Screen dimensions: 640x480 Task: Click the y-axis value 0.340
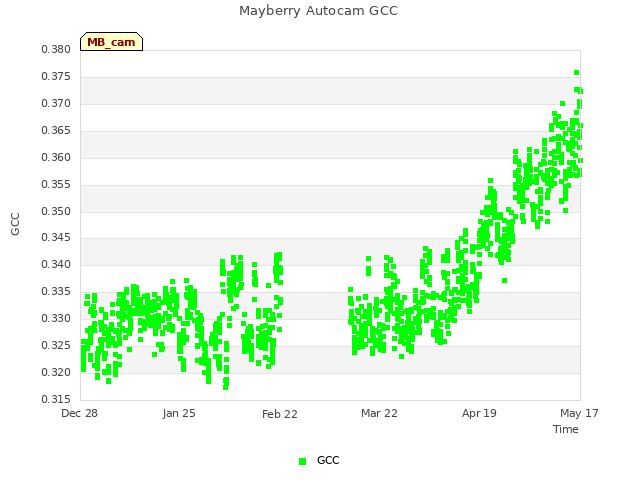coord(56,264)
